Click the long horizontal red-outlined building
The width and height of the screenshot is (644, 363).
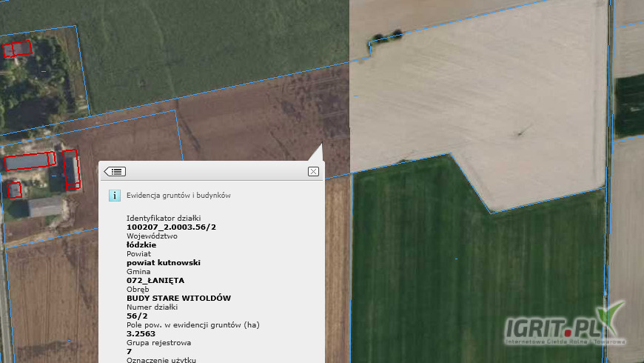tap(30, 161)
